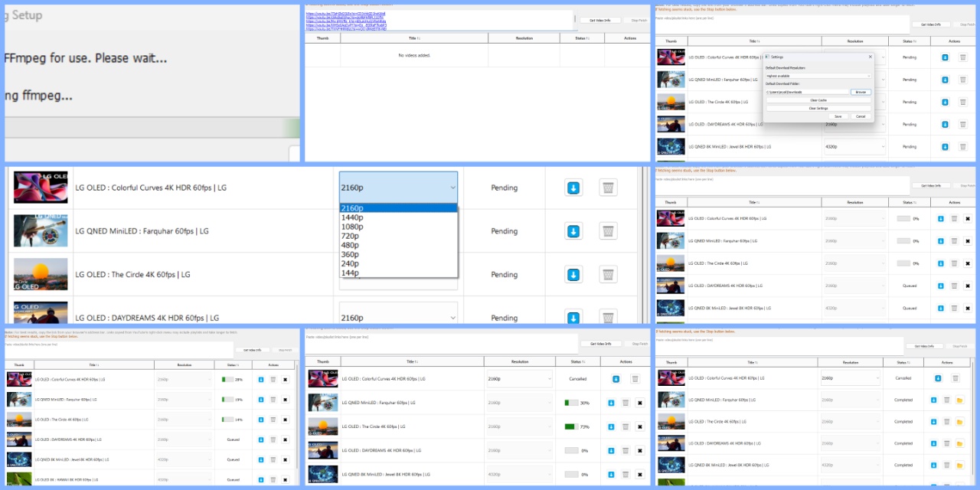
Task: Cancel the 19% Farquhar download
Action: (286, 399)
